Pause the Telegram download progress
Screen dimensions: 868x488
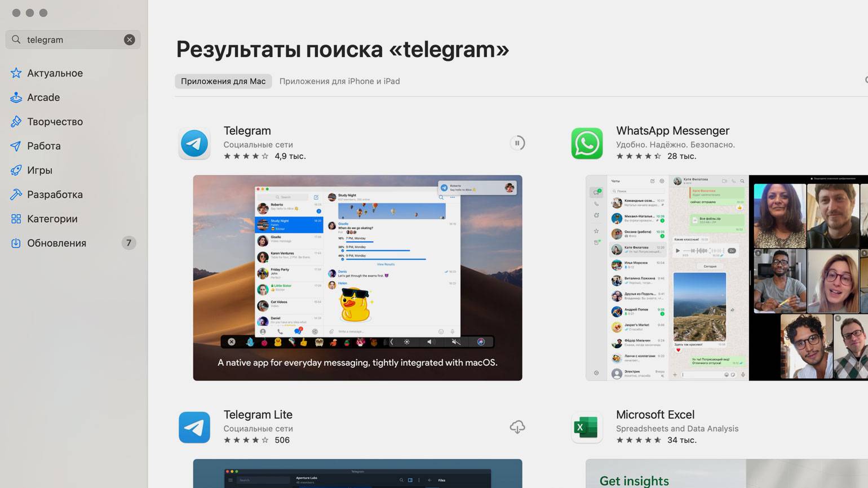(517, 143)
